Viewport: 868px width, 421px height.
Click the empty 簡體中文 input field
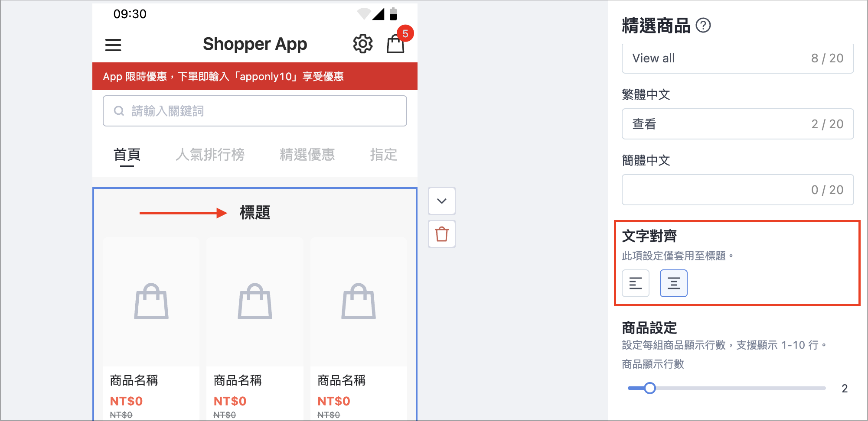pos(738,190)
